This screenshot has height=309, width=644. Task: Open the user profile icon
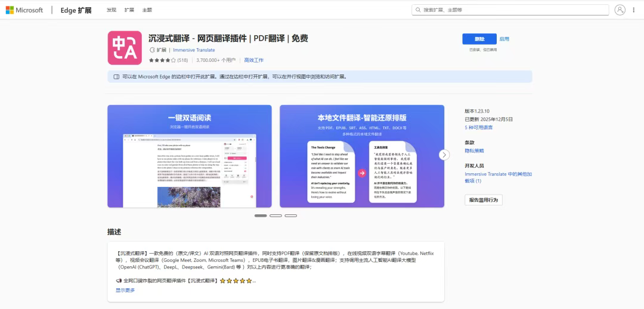pos(620,10)
